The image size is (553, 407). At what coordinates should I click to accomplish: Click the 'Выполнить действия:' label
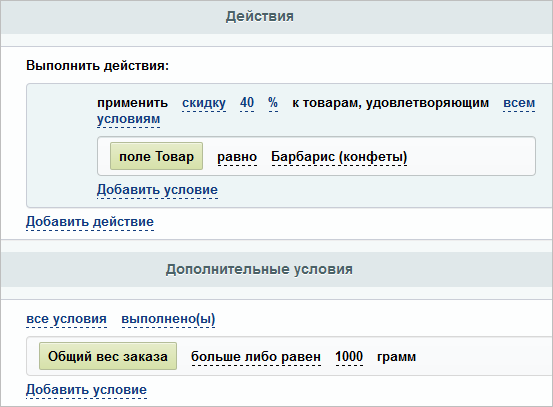pos(98,66)
